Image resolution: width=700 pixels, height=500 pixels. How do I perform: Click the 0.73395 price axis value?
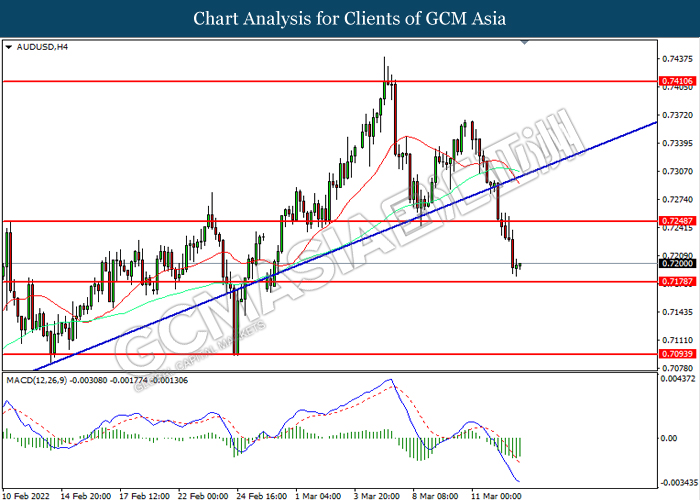(x=677, y=143)
